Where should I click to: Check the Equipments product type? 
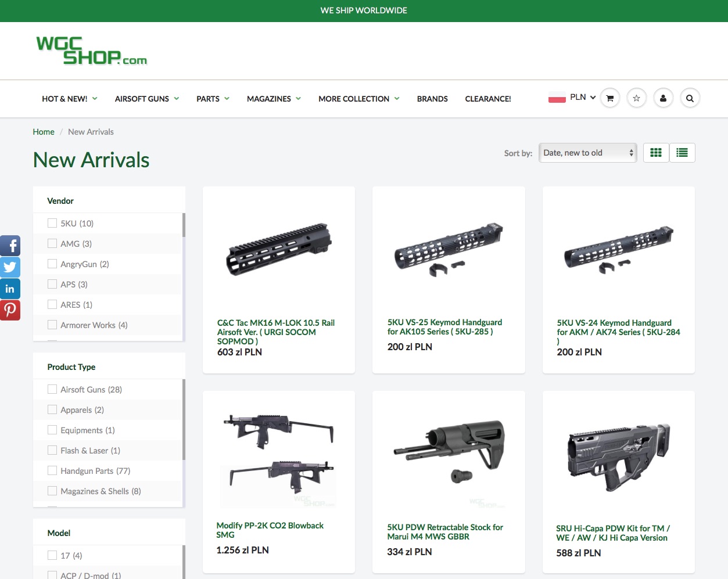(52, 430)
